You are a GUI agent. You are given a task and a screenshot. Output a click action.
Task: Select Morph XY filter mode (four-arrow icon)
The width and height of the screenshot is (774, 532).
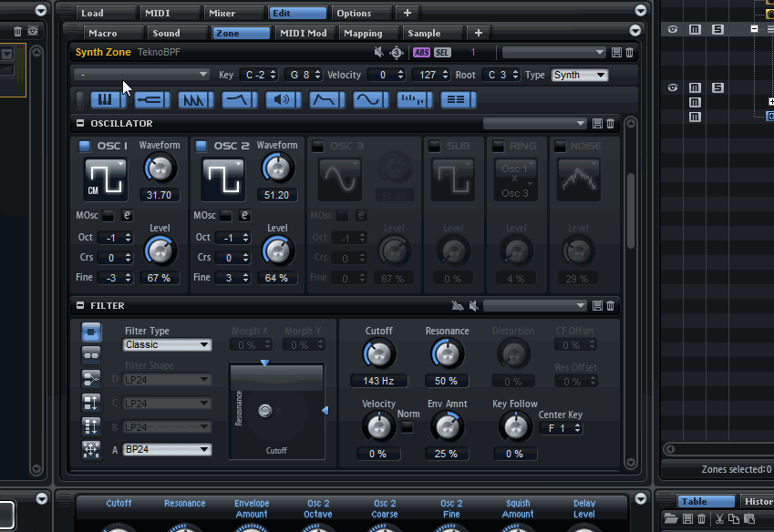click(x=91, y=450)
